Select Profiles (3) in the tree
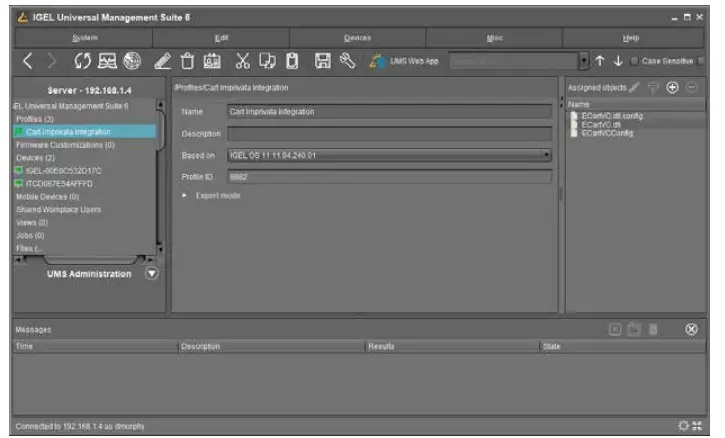 click(x=35, y=119)
